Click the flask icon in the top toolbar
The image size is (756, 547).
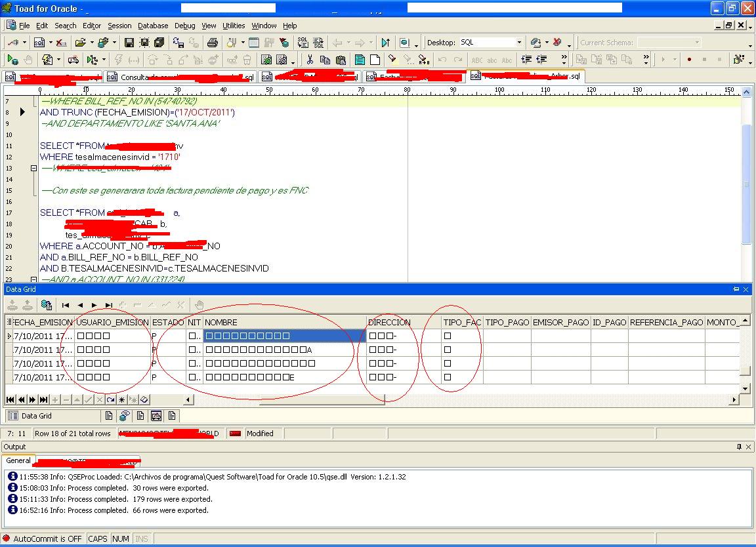click(x=232, y=43)
